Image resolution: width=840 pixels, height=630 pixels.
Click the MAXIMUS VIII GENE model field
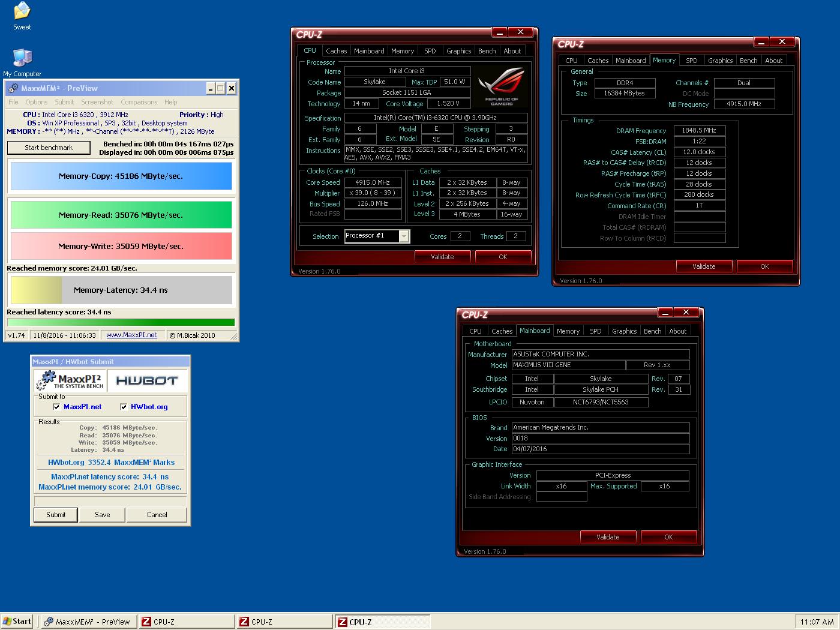pos(568,365)
